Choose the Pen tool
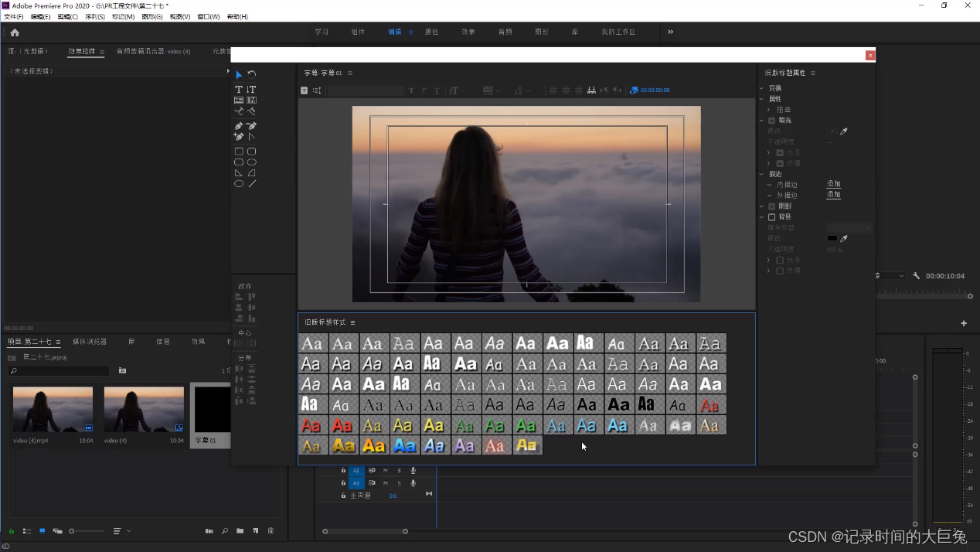 tap(239, 126)
